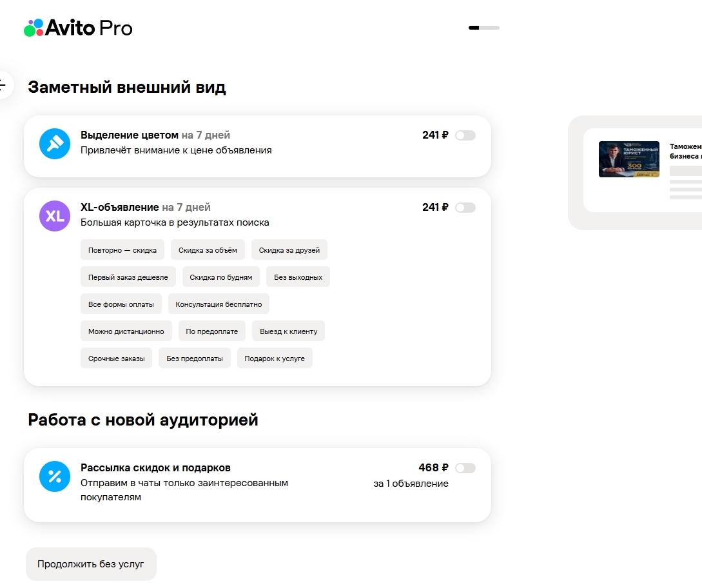Enable Рассылка скидок и подарков toggle
702x588 pixels.
[x=465, y=468]
